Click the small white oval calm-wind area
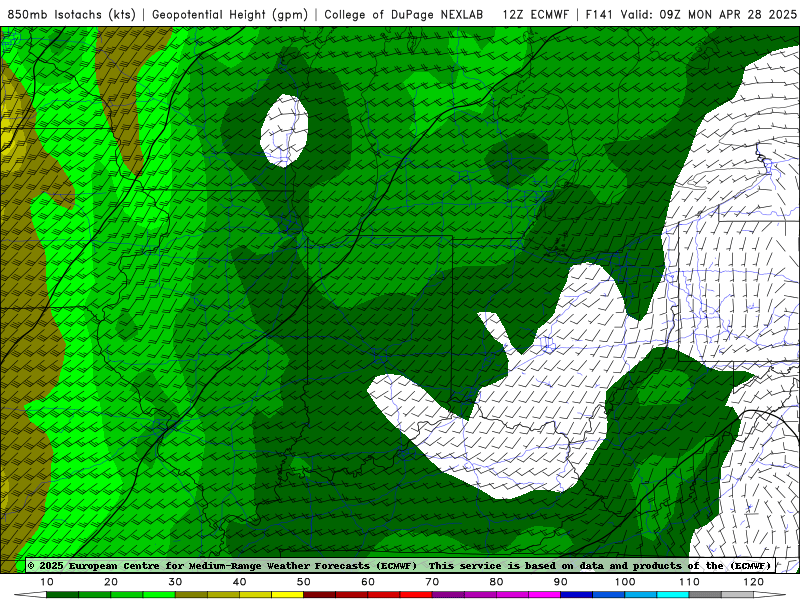The width and height of the screenshot is (800, 600). click(x=284, y=131)
